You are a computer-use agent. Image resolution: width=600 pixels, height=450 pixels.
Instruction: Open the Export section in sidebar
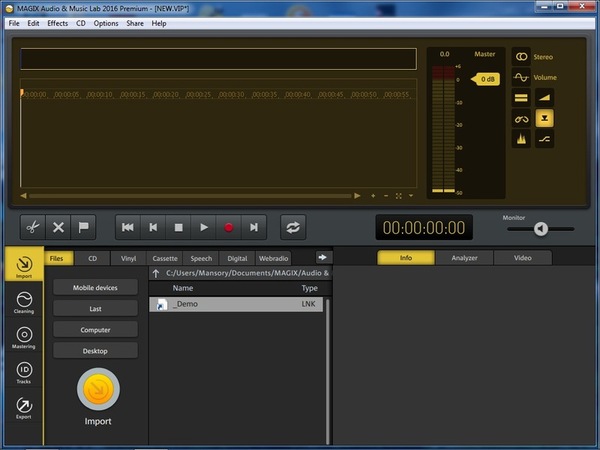tap(23, 409)
